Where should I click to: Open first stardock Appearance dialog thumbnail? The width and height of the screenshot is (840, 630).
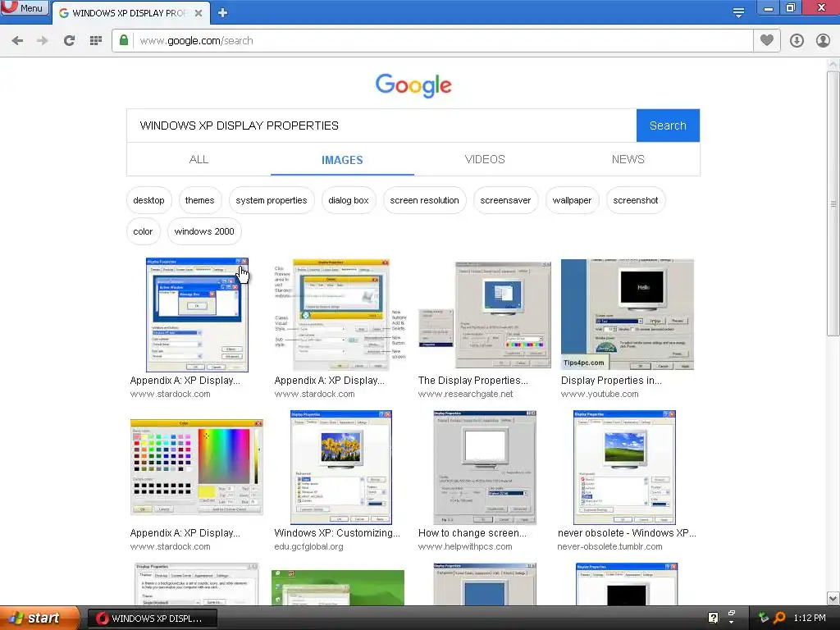click(197, 314)
